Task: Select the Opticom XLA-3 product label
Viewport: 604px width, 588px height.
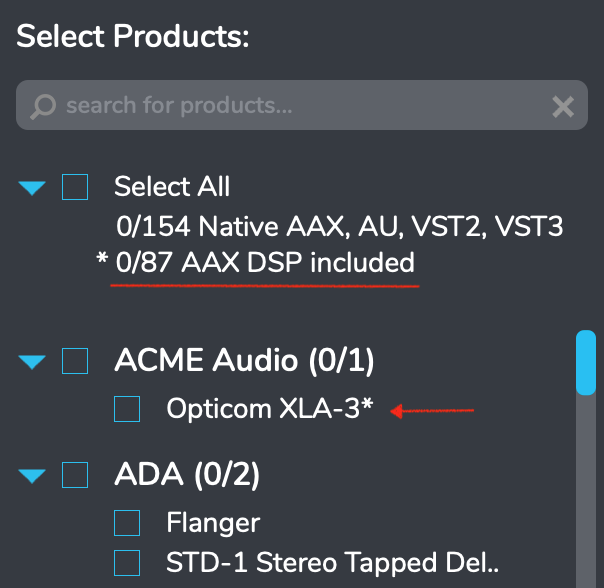Action: pos(270,408)
